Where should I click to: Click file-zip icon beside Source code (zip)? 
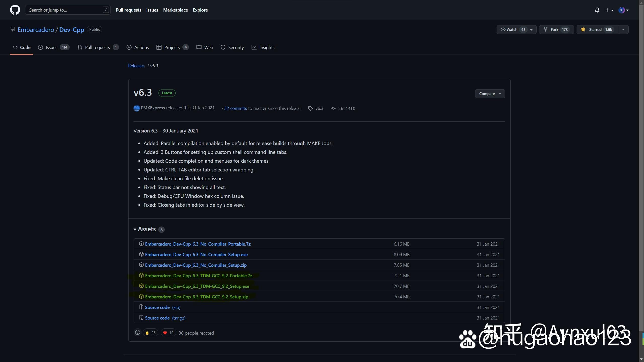[141, 307]
